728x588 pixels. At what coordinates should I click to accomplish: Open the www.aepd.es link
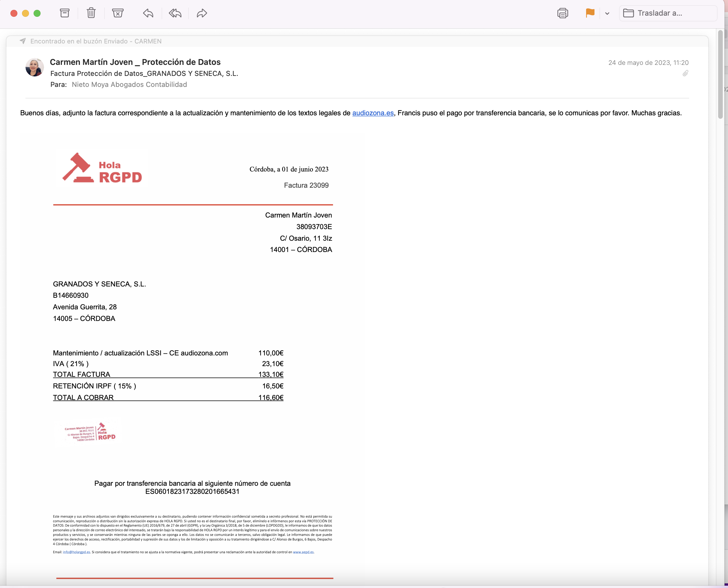[303, 552]
